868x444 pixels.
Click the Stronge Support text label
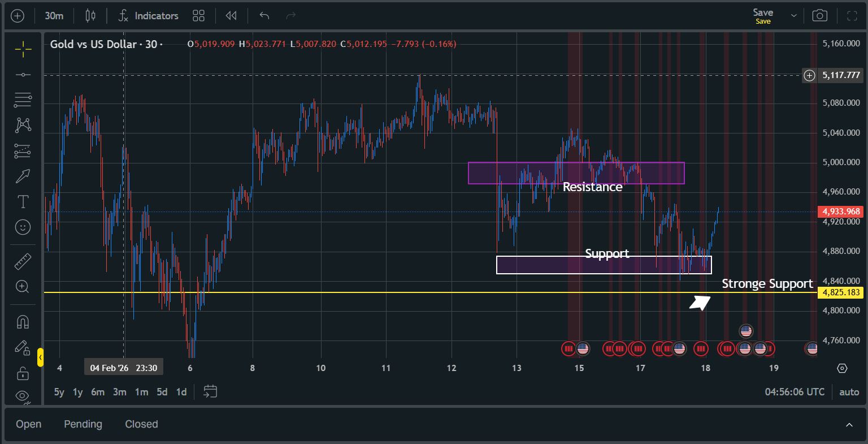tap(767, 284)
